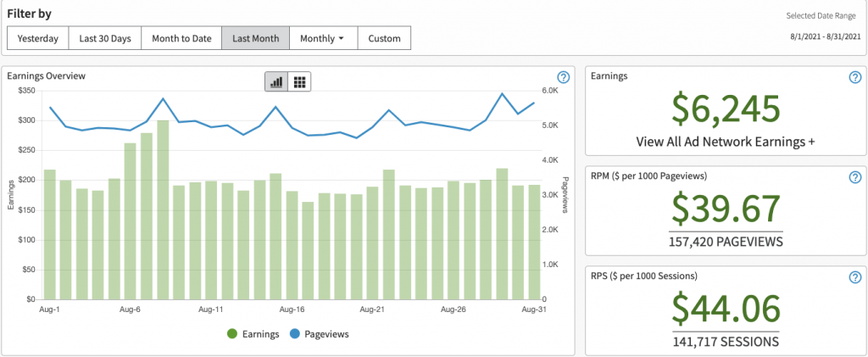Choose Month to Date filter
The height and width of the screenshot is (357, 868).
pyautogui.click(x=181, y=38)
